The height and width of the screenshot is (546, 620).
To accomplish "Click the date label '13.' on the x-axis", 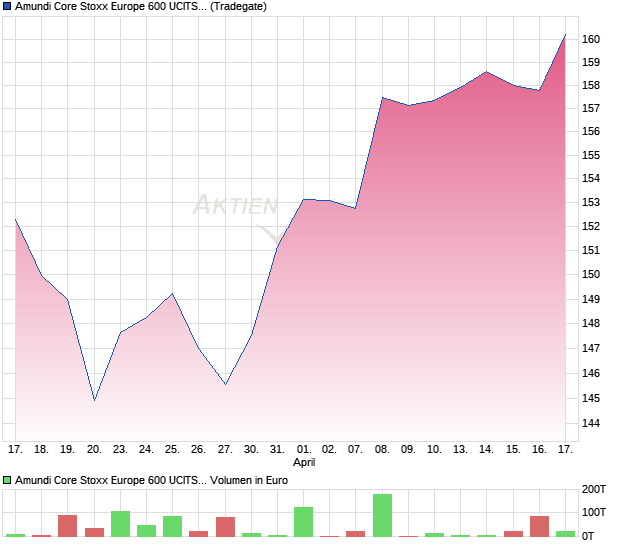I will coord(460,450).
